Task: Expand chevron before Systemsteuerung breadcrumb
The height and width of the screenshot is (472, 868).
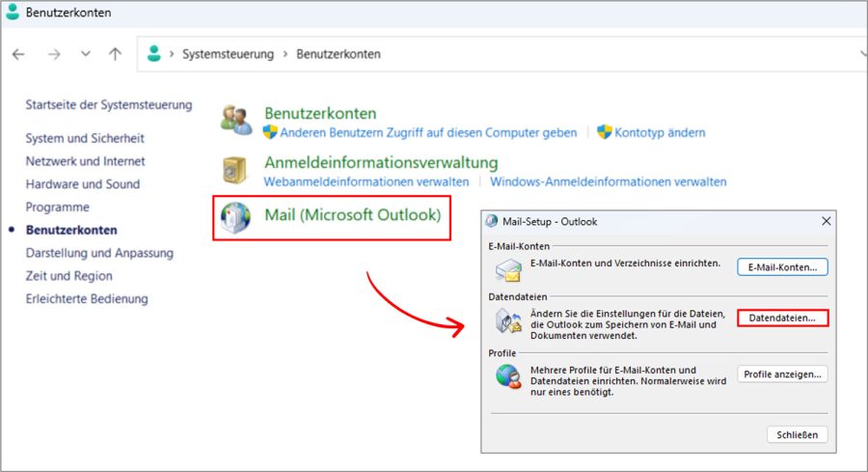Action: pyautogui.click(x=172, y=54)
